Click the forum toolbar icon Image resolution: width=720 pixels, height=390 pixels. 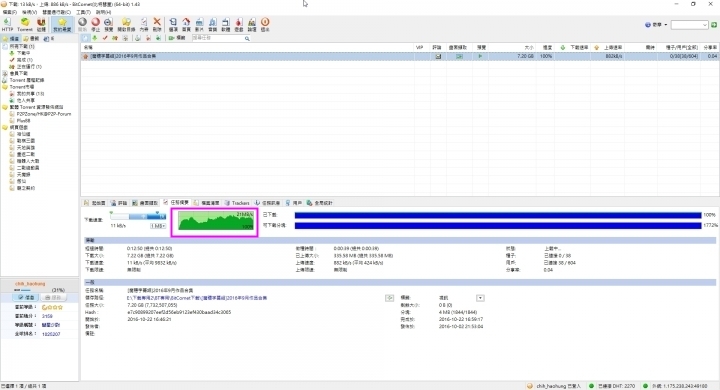click(x=252, y=24)
